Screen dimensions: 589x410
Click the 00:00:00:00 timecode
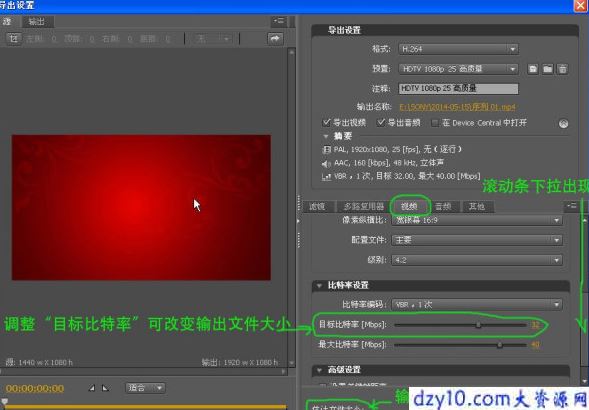[35, 388]
